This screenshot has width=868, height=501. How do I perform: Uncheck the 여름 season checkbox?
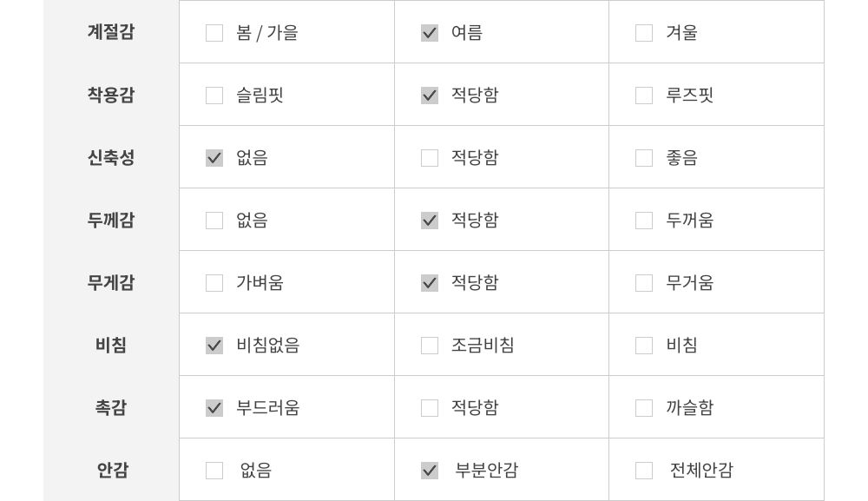pos(430,33)
